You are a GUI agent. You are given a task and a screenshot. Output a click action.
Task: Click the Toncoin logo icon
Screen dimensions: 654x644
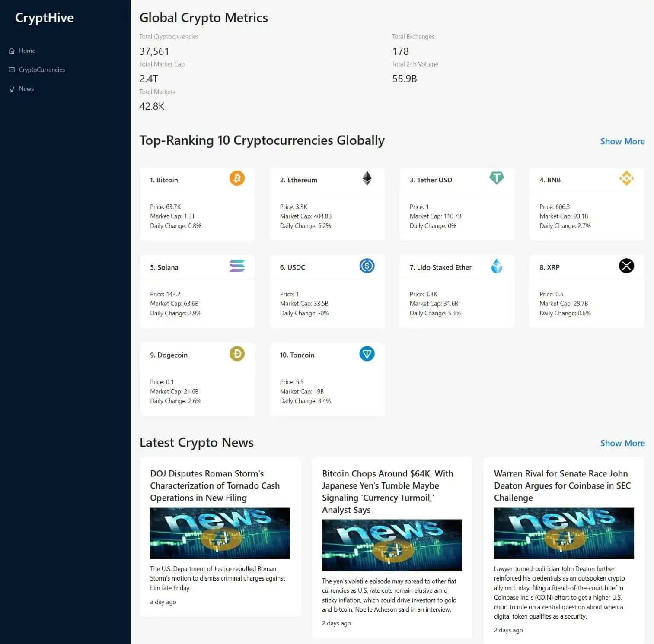(x=367, y=354)
